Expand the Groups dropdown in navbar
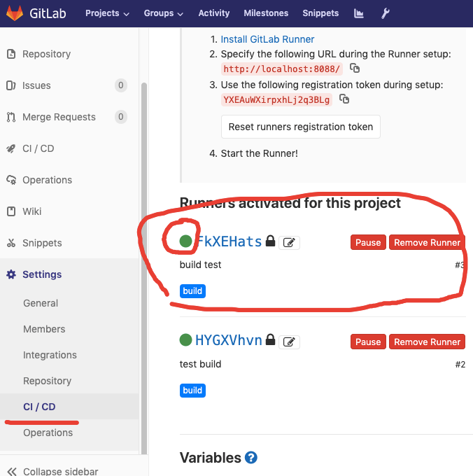Image resolution: width=473 pixels, height=476 pixels. tap(164, 13)
